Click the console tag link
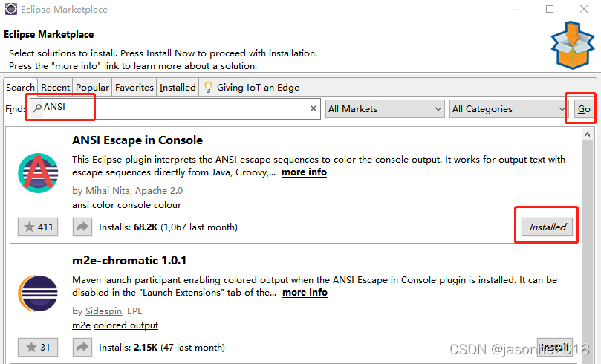The width and height of the screenshot is (601, 364). (x=134, y=204)
